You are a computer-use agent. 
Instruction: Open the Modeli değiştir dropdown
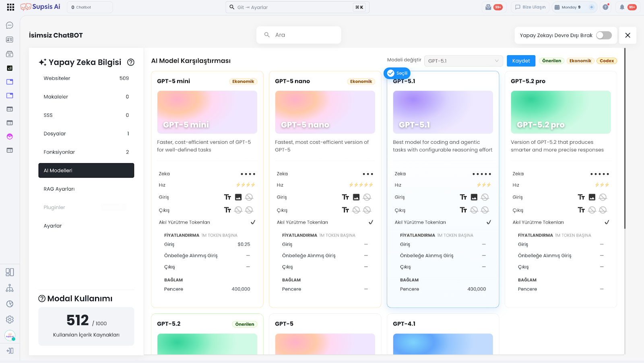(x=463, y=61)
